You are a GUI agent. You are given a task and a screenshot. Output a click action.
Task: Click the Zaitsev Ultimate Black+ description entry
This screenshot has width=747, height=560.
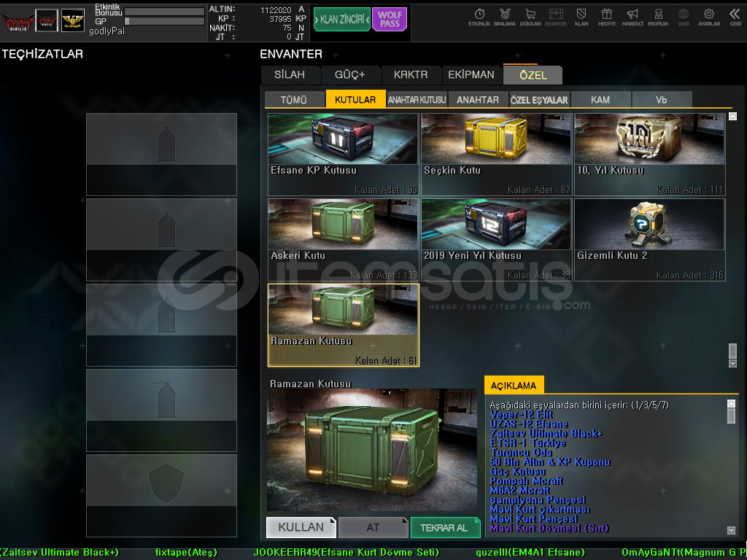coord(546,433)
